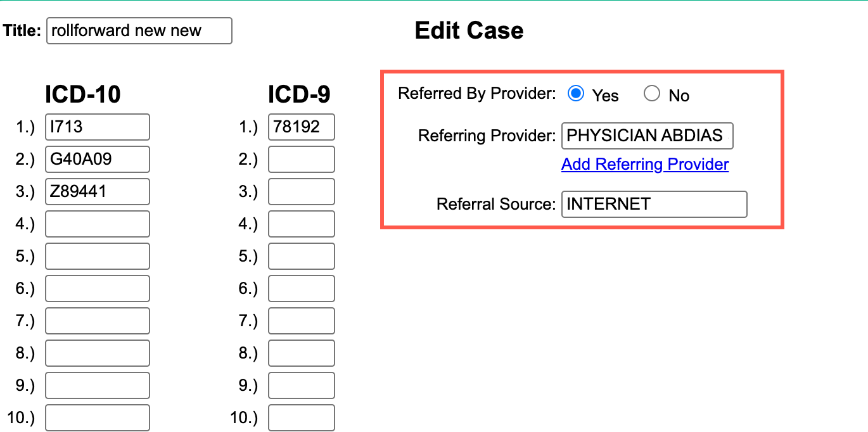Click the empty eighth ICD-9 field

pyautogui.click(x=302, y=353)
